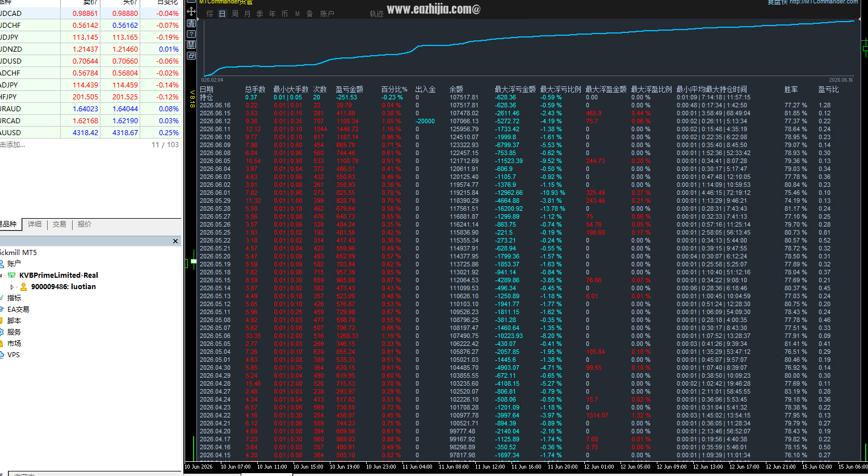Click balance value 107517.81 in 持仓 row
This screenshot has width=868, height=476.
coord(464,97)
